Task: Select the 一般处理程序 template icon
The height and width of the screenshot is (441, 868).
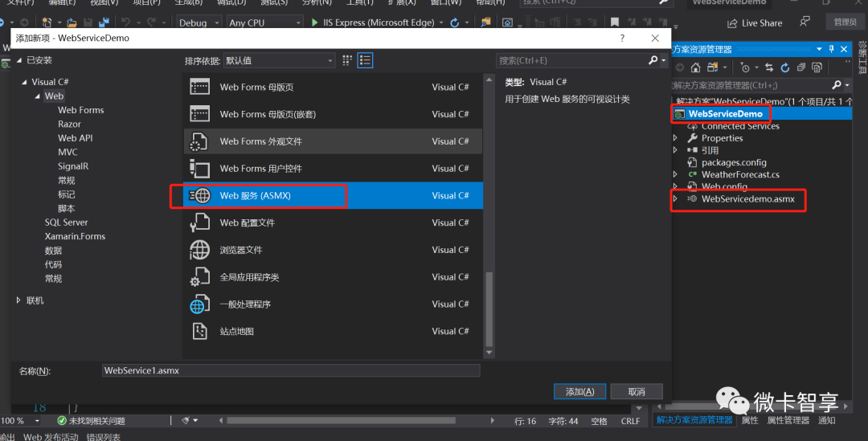Action: (x=199, y=304)
